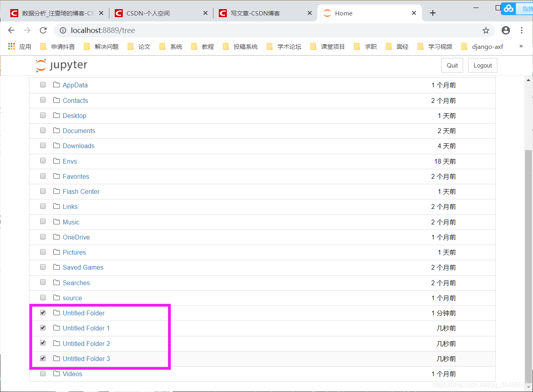Click the AppData folder icon
Viewport: 533px width, 392px height.
coord(56,85)
